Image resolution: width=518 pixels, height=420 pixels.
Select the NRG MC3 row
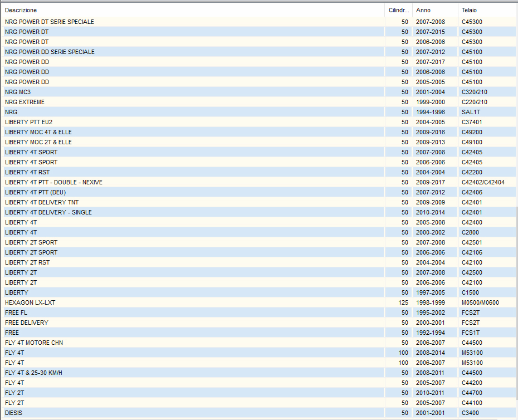[x=258, y=92]
